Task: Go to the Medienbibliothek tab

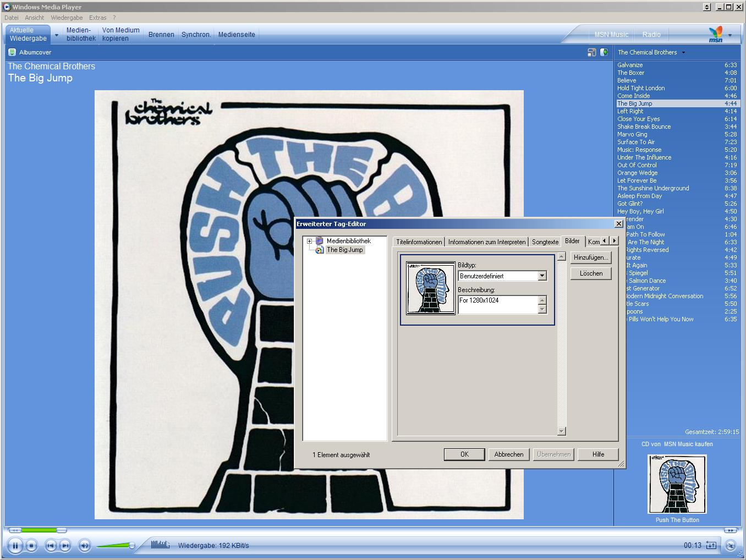Action: coord(81,34)
